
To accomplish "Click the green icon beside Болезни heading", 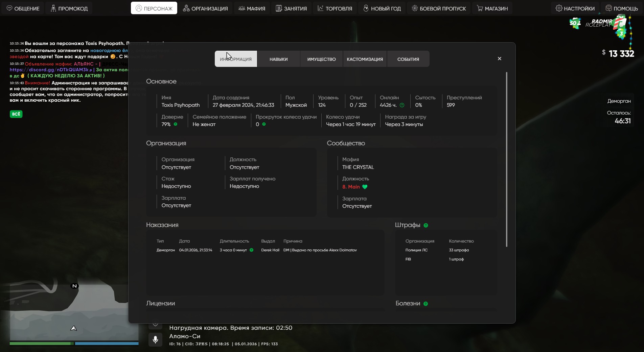I will pos(425,304).
